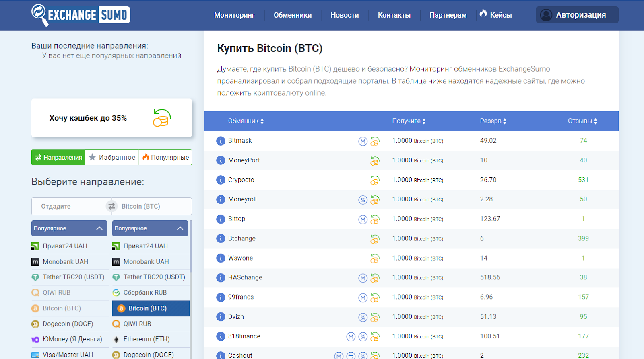644x359 pixels.
Task: Click the M badge icon on 99francs row
Action: click(x=363, y=298)
